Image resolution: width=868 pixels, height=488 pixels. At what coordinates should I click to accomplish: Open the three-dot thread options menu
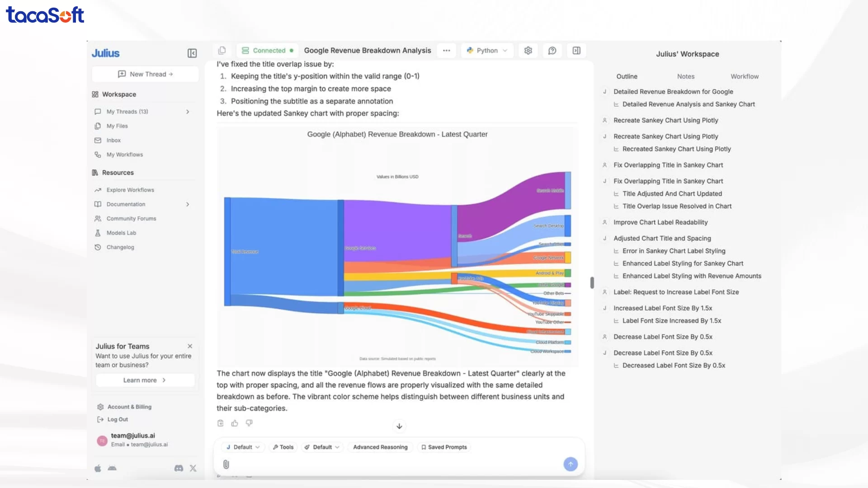click(447, 51)
